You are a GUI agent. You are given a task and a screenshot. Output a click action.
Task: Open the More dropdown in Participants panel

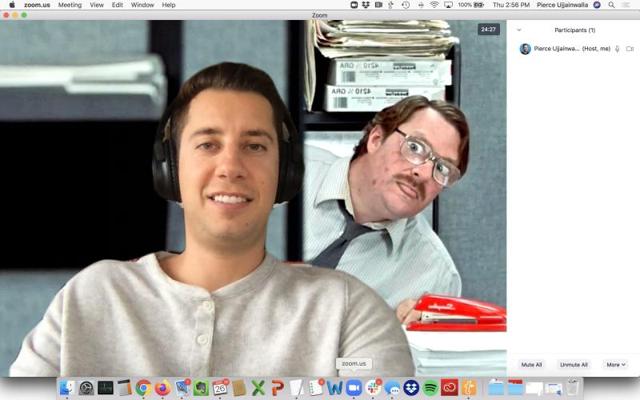point(615,364)
